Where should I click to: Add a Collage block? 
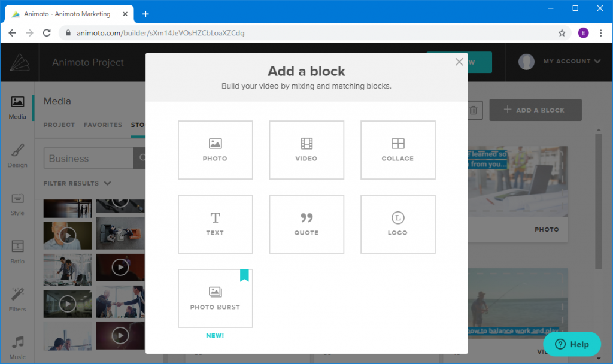click(397, 150)
